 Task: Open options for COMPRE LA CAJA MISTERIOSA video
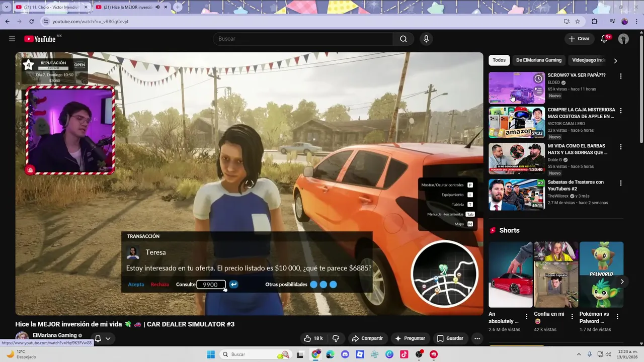tap(620, 111)
